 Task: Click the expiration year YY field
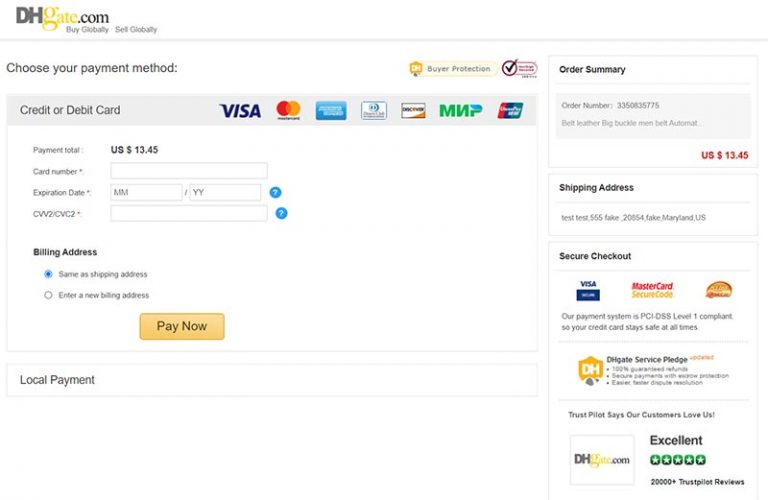(225, 192)
